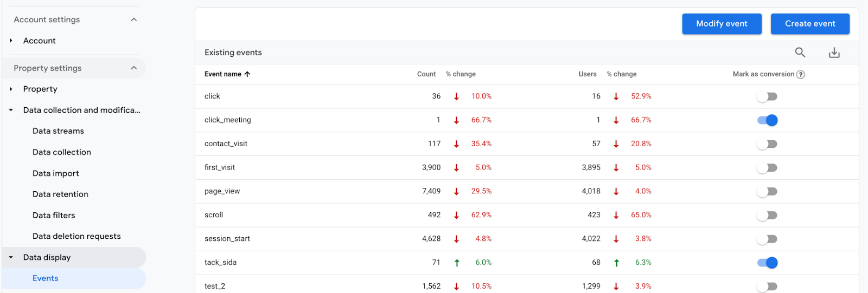This screenshot has height=293, width=868.
Task: Turn off tack_sida conversion toggle
Action: tap(767, 263)
